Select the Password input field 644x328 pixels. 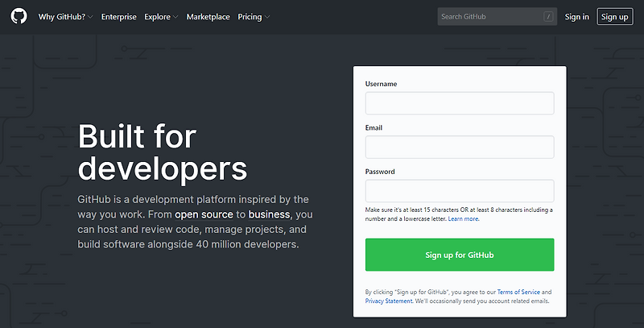460,191
